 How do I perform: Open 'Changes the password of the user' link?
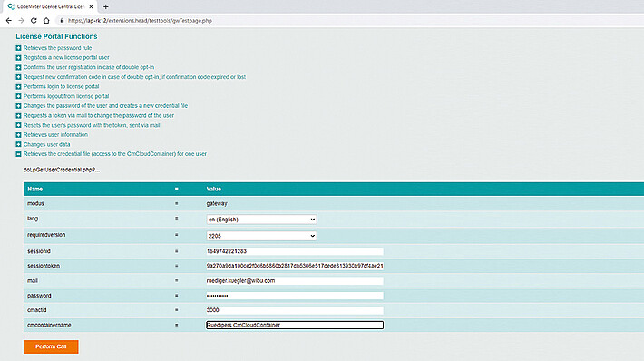105,106
